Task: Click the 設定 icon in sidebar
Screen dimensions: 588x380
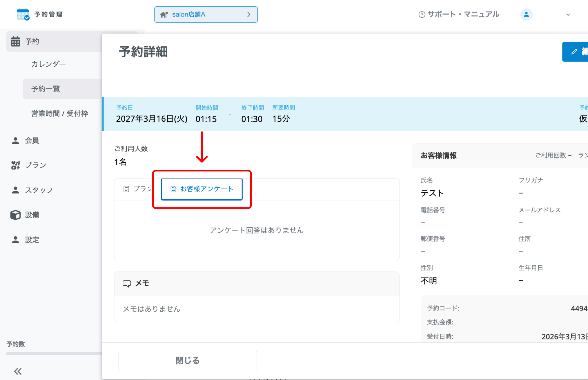Action: [x=15, y=240]
